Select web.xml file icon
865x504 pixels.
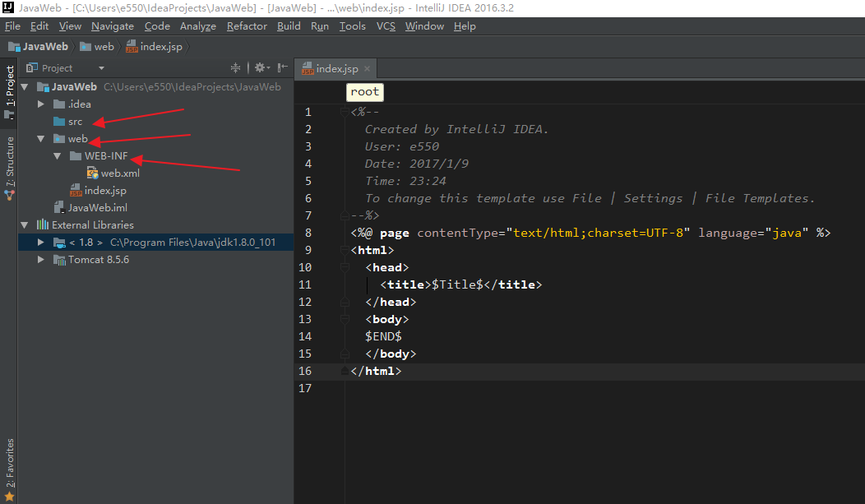92,173
